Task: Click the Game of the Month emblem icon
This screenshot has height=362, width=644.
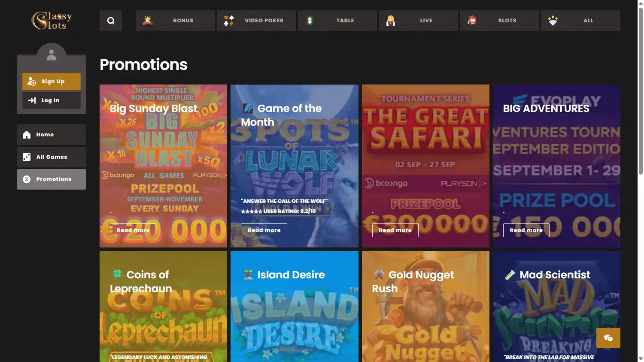Action: [x=248, y=108]
